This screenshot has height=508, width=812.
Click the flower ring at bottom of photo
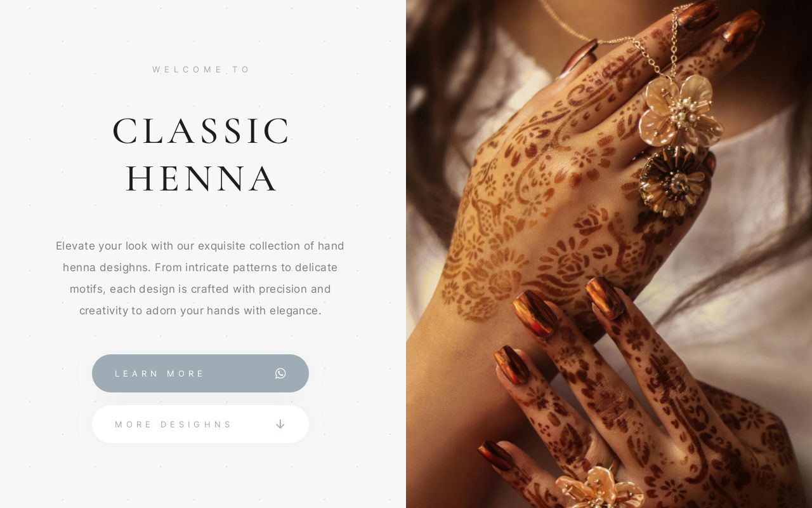coord(599,488)
